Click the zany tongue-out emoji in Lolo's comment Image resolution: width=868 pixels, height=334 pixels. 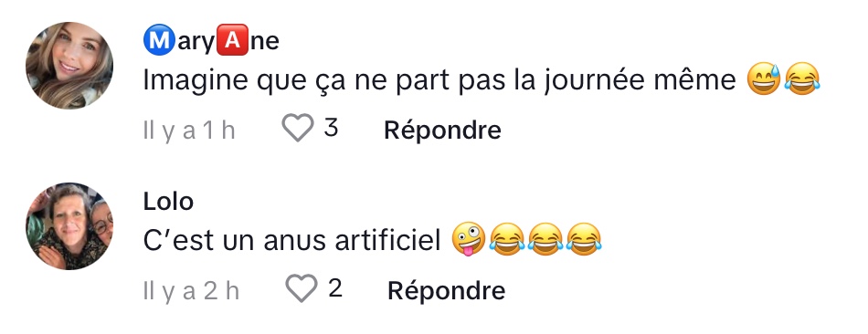point(469,240)
